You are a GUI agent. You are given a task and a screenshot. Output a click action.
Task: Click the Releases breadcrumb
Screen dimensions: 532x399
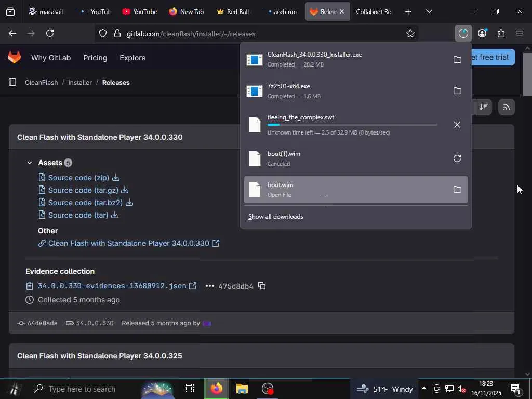(x=116, y=83)
